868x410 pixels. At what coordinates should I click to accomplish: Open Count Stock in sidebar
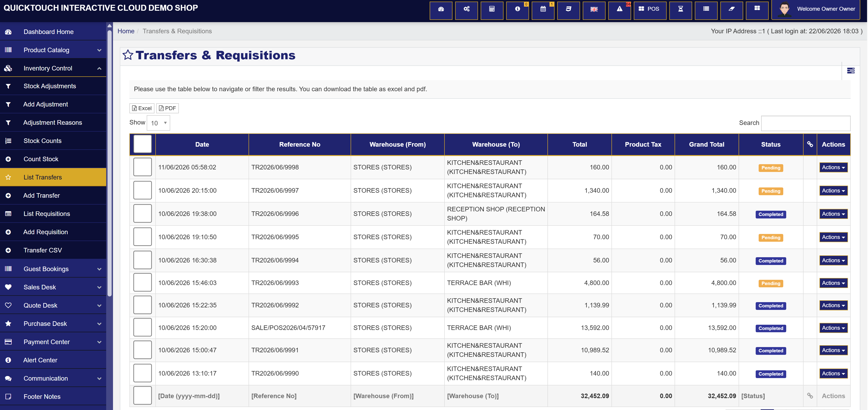point(53,159)
